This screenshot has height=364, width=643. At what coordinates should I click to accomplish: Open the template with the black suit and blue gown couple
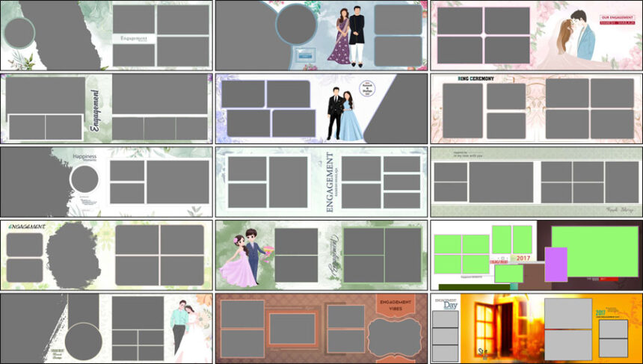click(321, 108)
